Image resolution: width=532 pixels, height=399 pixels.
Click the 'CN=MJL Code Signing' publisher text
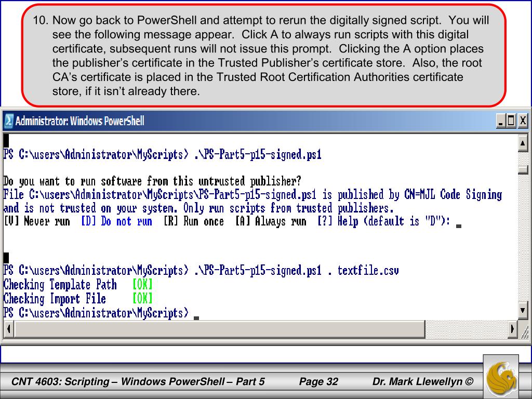click(453, 195)
